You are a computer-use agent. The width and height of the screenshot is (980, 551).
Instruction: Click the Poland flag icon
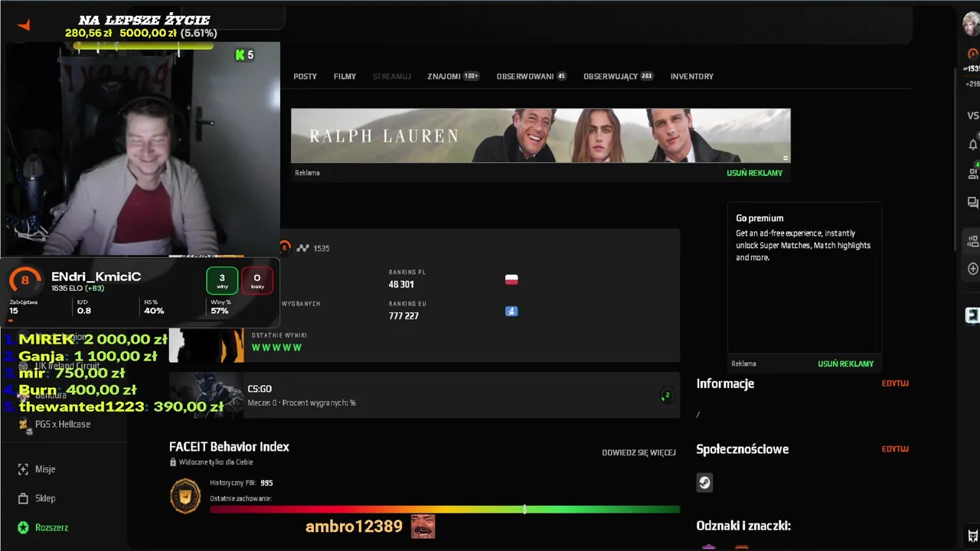(x=511, y=280)
